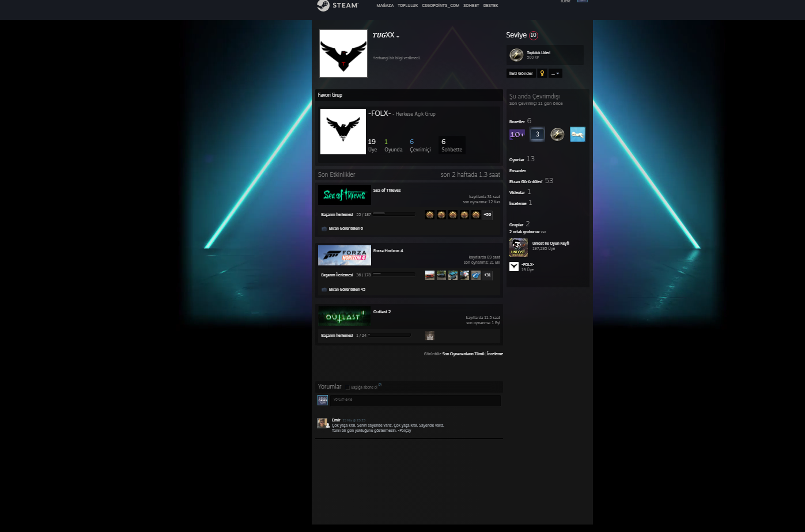The height and width of the screenshot is (532, 805).
Task: Open the purple 10+ badge
Action: click(x=517, y=134)
